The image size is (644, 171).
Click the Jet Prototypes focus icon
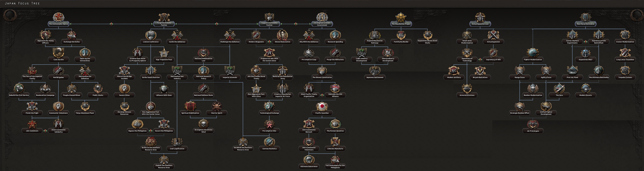[533, 124]
